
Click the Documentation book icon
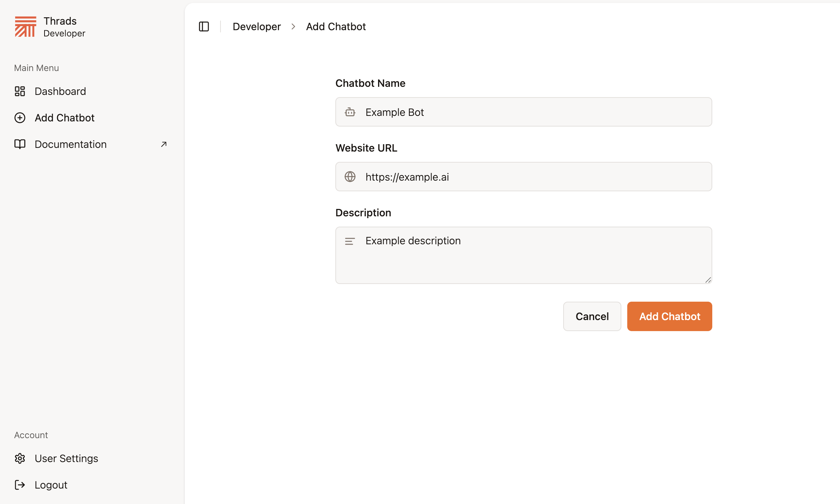click(x=20, y=144)
